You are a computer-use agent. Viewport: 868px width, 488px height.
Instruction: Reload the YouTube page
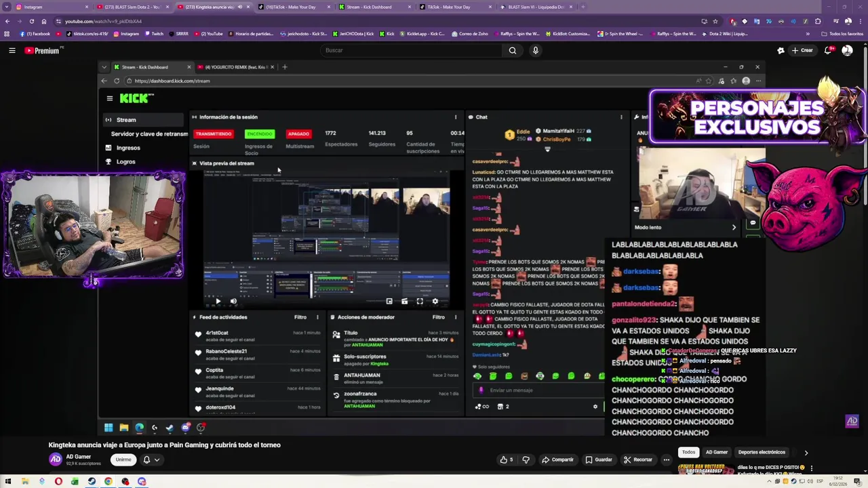pos(31,21)
